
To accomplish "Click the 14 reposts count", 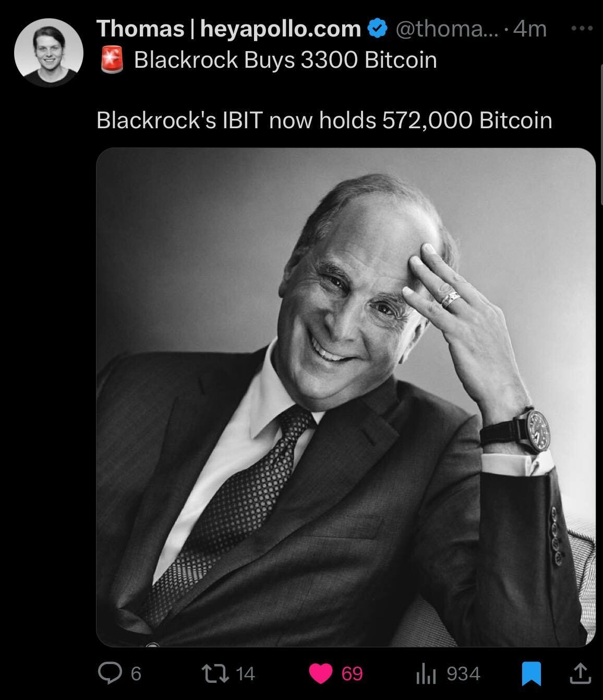I will pos(246,674).
